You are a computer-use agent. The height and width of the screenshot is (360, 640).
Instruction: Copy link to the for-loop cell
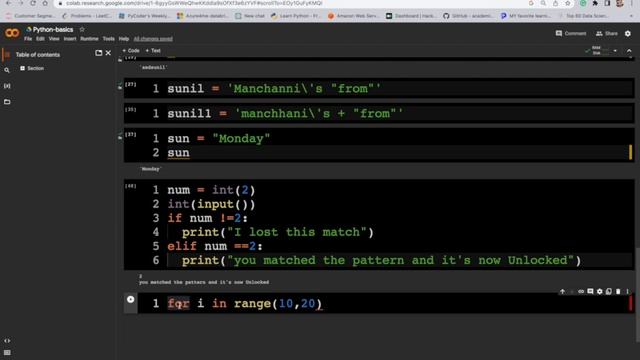(x=581, y=291)
